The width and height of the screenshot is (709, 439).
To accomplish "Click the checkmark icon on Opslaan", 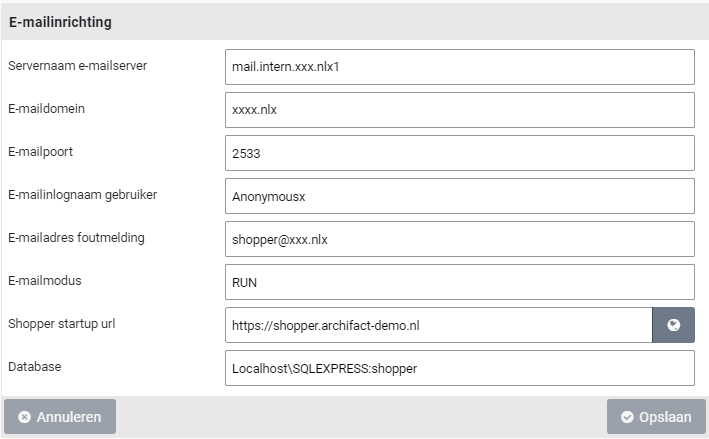I will 627,417.
